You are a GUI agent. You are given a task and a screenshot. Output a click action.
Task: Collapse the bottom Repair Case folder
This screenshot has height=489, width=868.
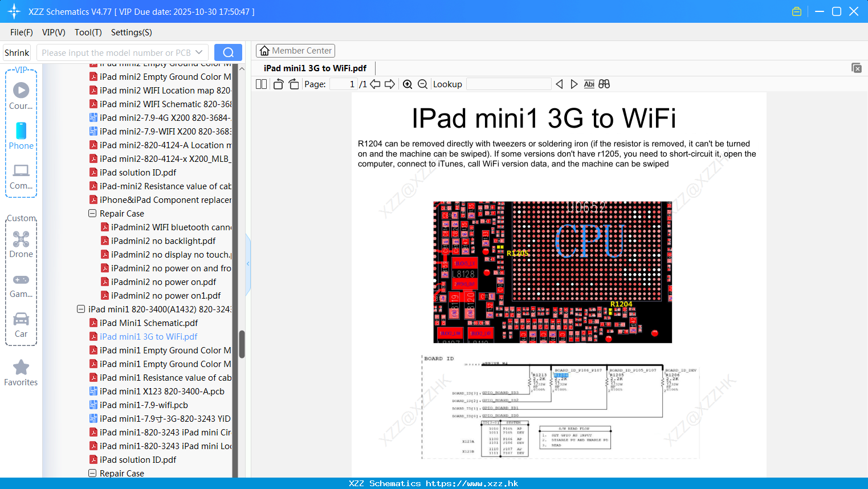pos(92,474)
